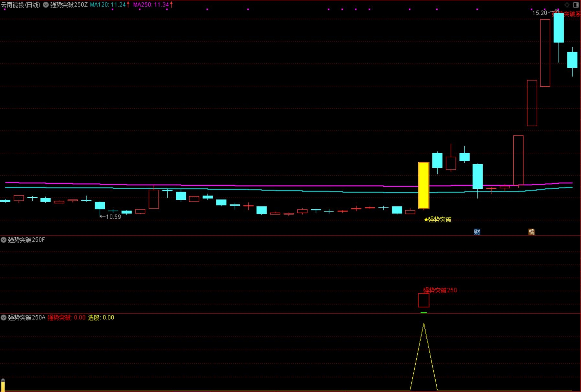581x392 pixels.
Task: Click the red signal box in 强势突破250F panel
Action: 424,300
